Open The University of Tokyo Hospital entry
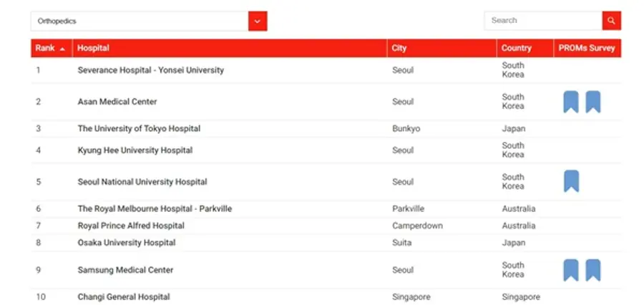 coord(139,129)
